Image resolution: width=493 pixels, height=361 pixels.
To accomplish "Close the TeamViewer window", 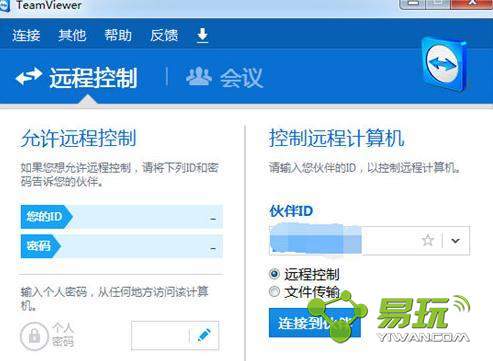I will [472, 3].
